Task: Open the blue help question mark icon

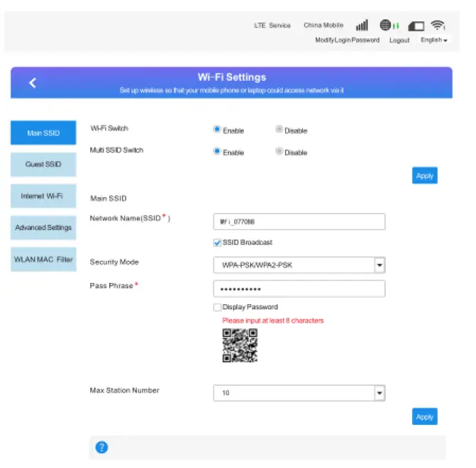Action: tap(101, 447)
